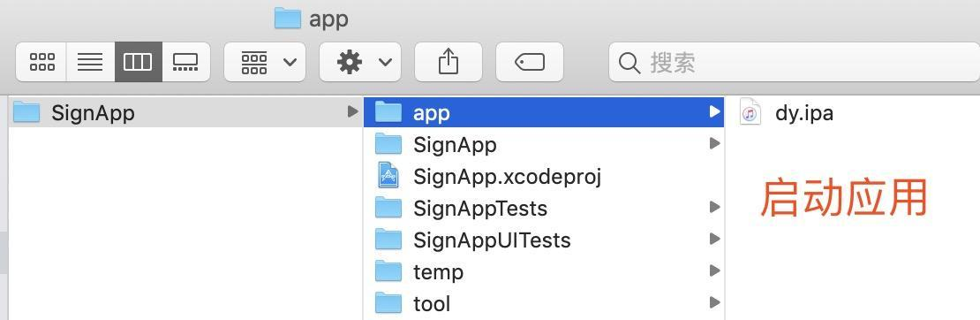The height and width of the screenshot is (320, 980).
Task: Switch to list view mode
Action: pyautogui.click(x=90, y=62)
